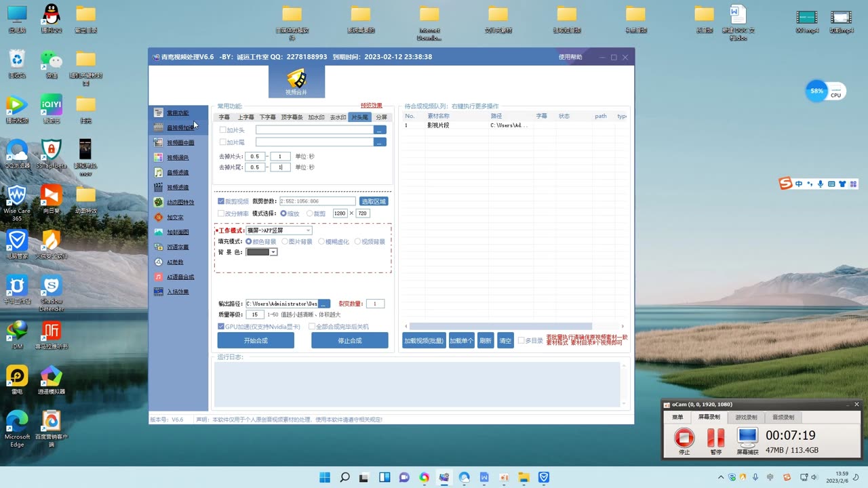
Task: Open 入场效果 sidebar item
Action: 178,291
